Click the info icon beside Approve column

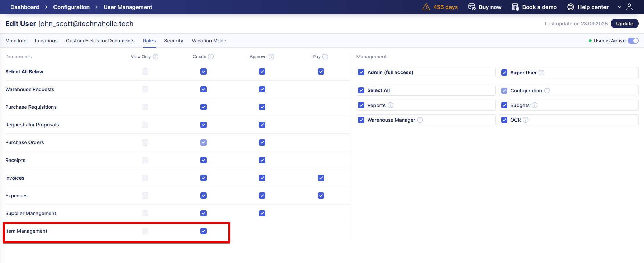pyautogui.click(x=271, y=57)
